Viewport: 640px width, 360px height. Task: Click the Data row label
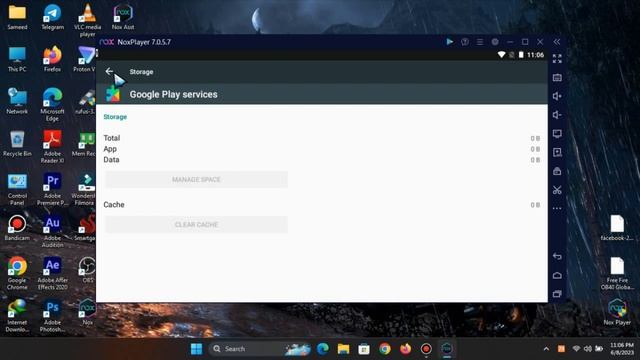click(x=111, y=160)
